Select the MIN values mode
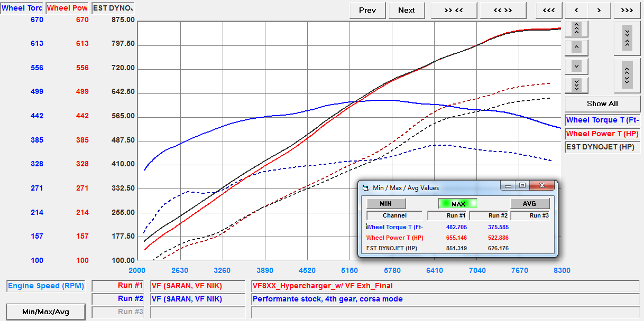The image size is (644, 321). (x=386, y=203)
